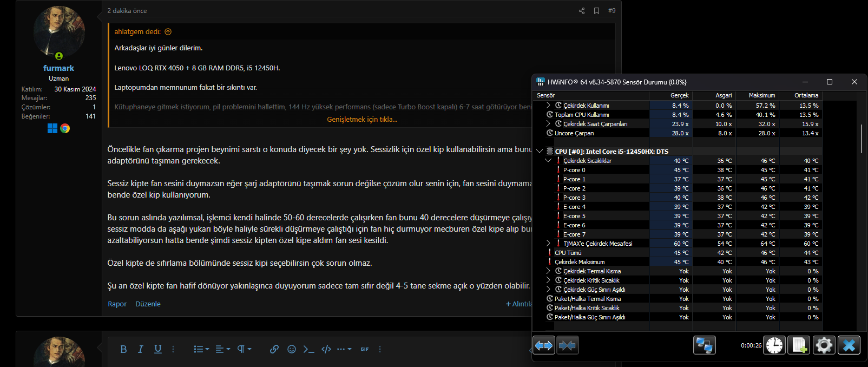Toggle Italic in the reply editor
This screenshot has height=367, width=868.
point(141,349)
